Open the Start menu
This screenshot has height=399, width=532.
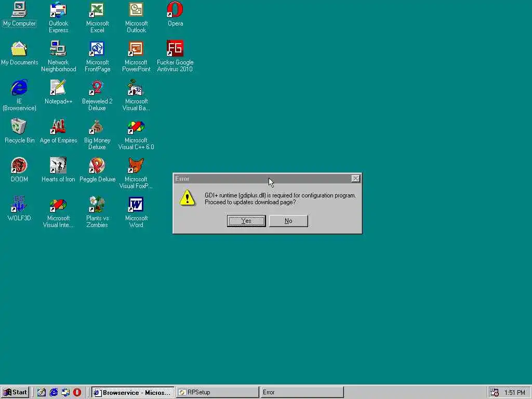[15, 392]
